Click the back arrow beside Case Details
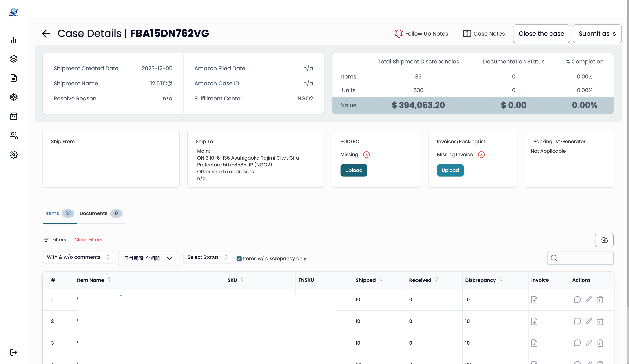Image resolution: width=629 pixels, height=364 pixels. point(46,34)
